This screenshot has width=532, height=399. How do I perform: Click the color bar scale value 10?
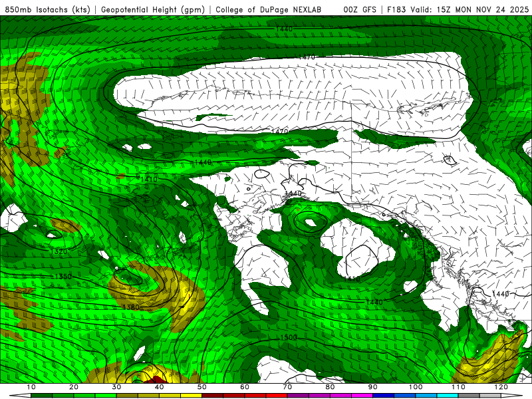pyautogui.click(x=31, y=387)
